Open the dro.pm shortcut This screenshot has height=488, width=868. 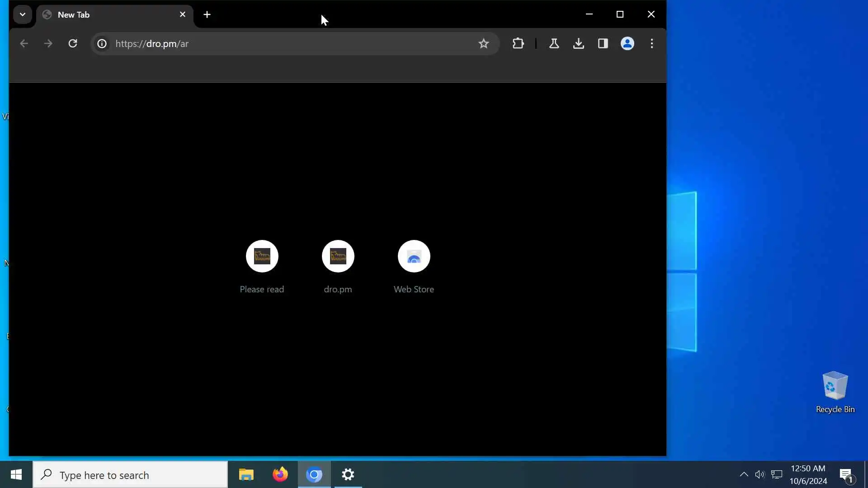pos(338,256)
